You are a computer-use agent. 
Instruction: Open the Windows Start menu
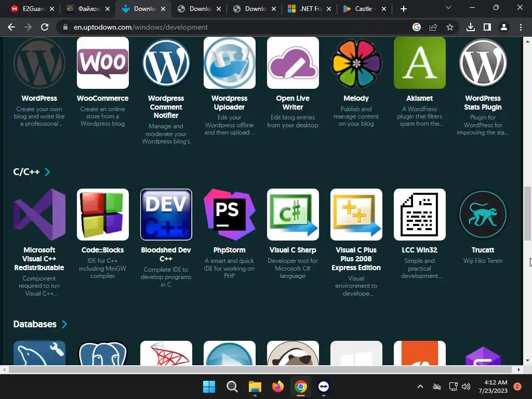[209, 387]
